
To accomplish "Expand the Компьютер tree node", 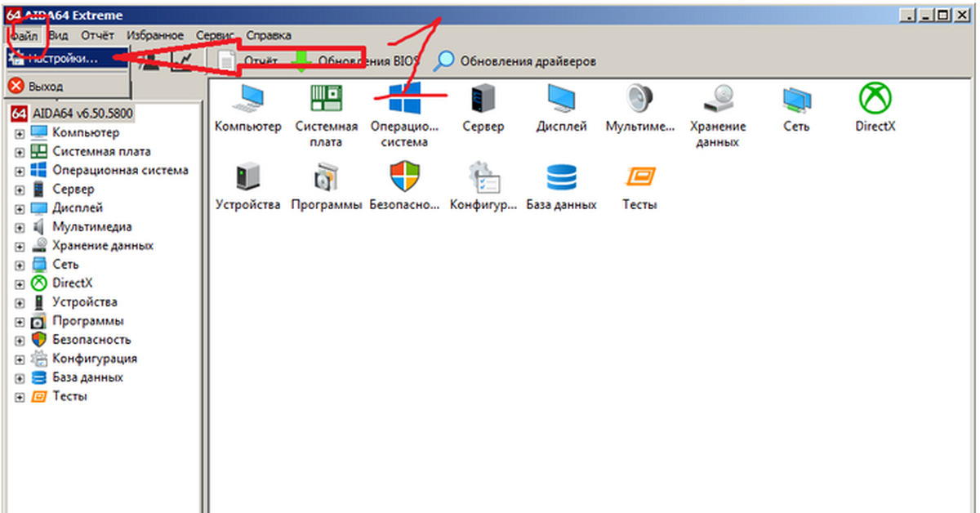I will 20,133.
